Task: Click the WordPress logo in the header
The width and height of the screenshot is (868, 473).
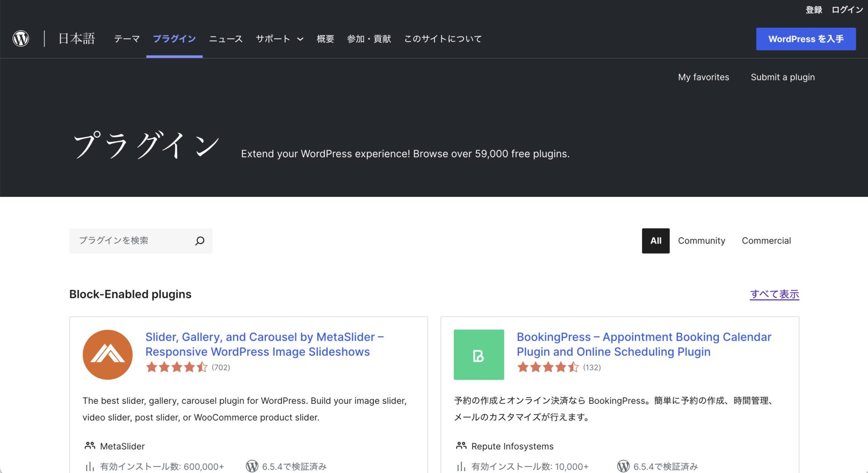Action: coord(20,39)
